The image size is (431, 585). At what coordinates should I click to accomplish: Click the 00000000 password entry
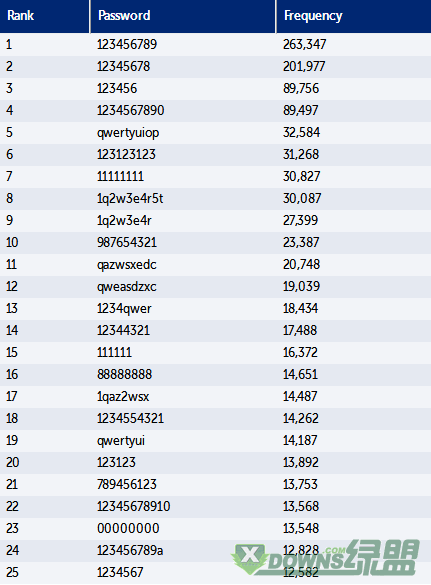[128, 529]
